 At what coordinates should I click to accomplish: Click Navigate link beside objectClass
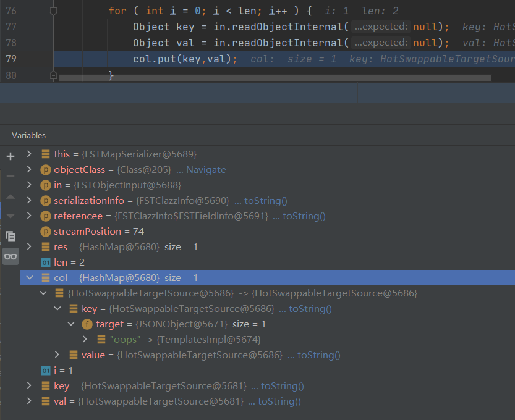201,170
